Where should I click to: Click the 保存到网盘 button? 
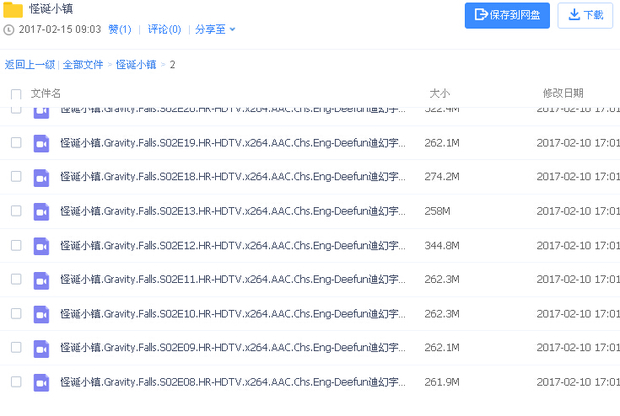(507, 15)
